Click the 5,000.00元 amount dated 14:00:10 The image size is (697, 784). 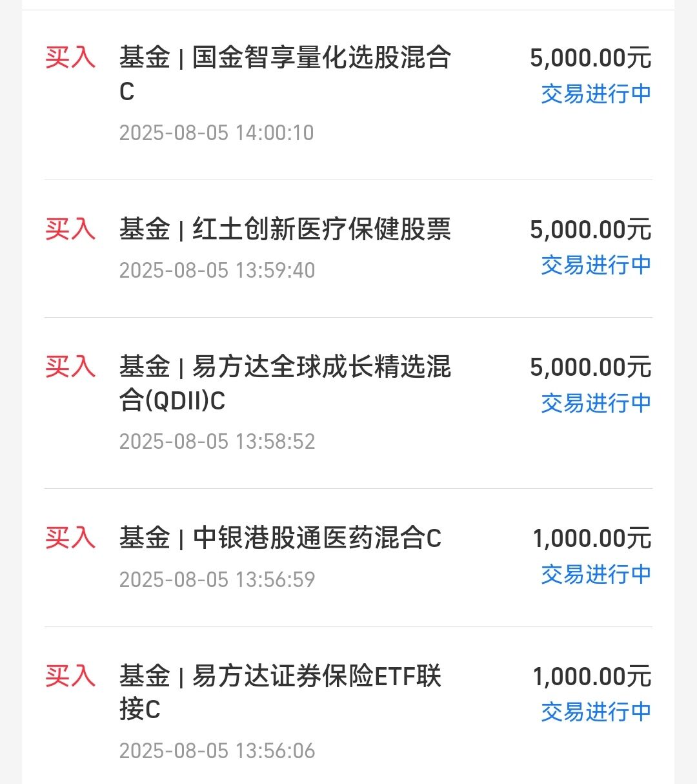click(x=591, y=58)
